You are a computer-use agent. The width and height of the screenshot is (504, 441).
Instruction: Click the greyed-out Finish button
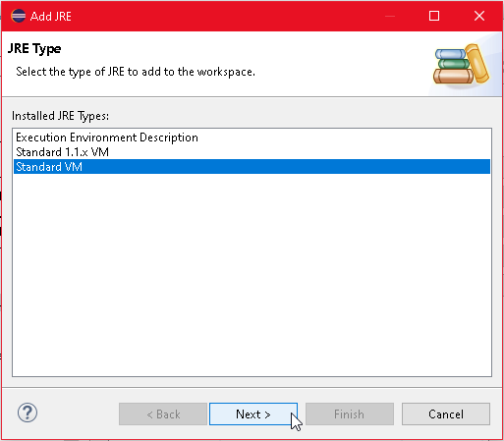350,414
